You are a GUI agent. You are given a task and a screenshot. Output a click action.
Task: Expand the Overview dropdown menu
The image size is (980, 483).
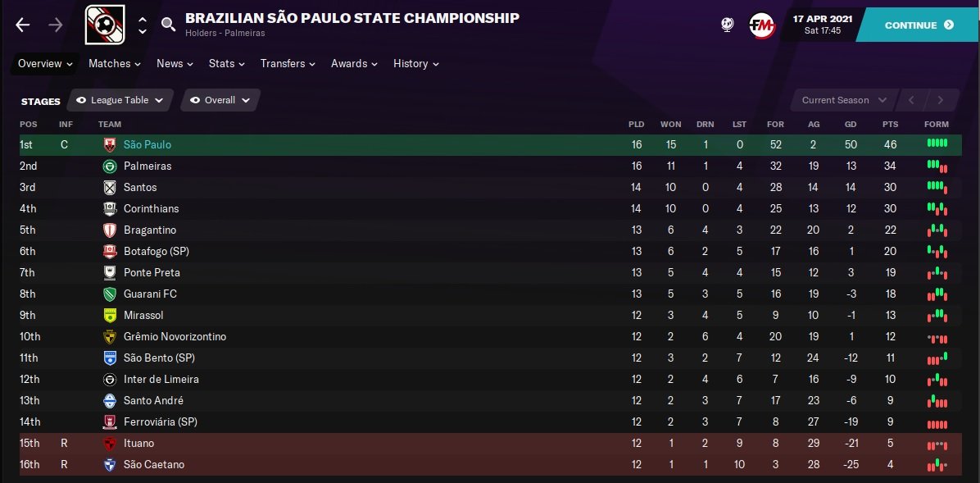(x=45, y=64)
